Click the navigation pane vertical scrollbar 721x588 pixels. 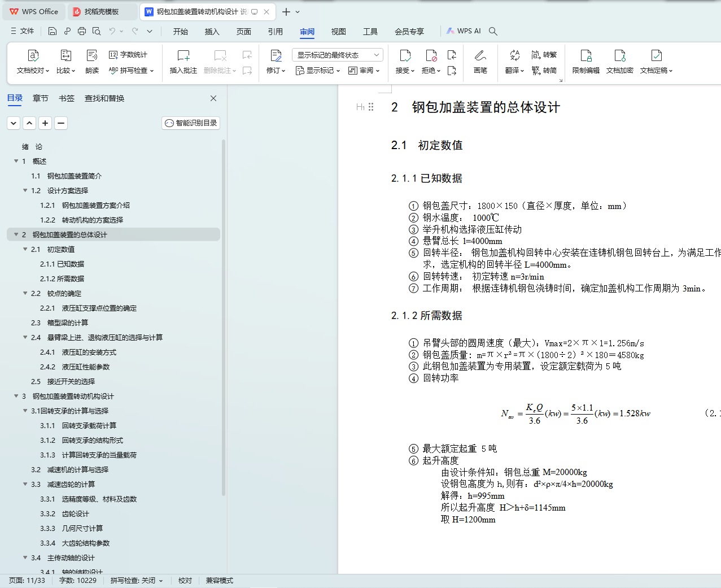point(224,317)
